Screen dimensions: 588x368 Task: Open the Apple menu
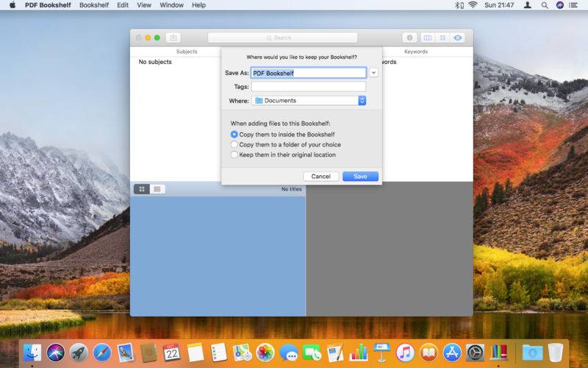click(12, 5)
